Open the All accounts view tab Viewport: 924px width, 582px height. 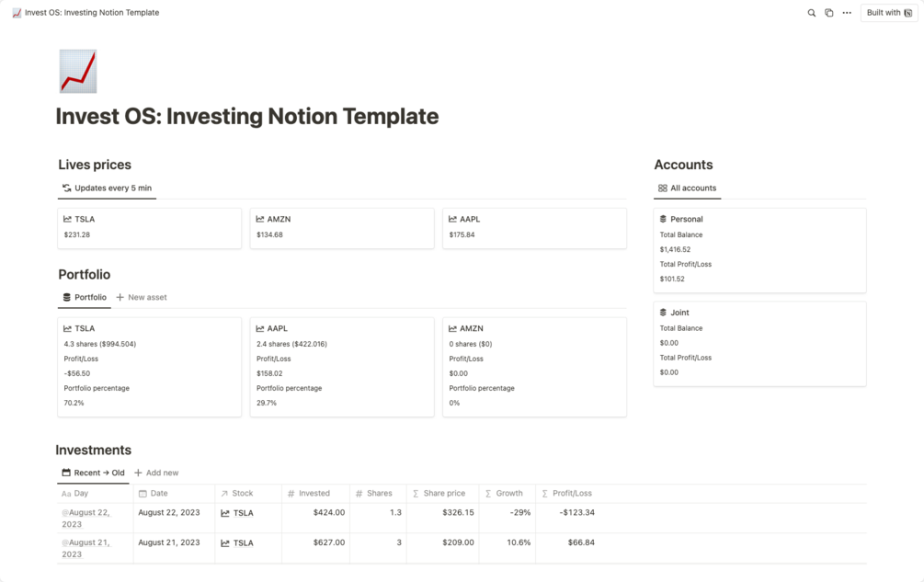pos(687,188)
